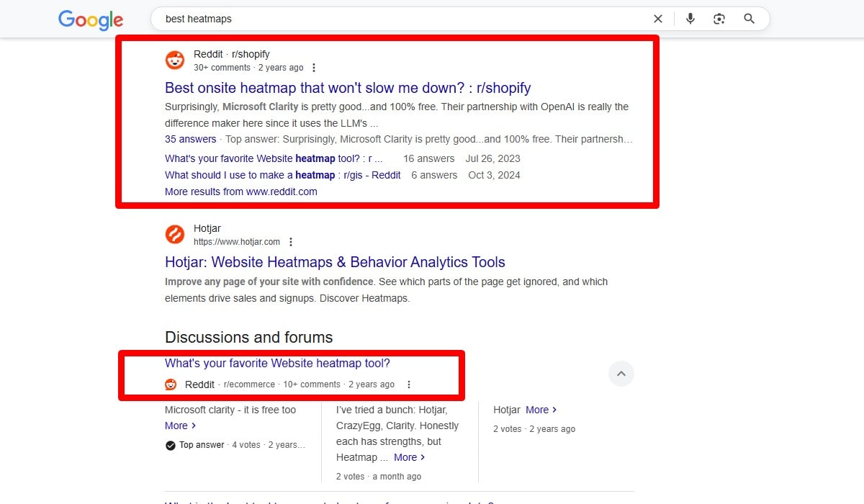Click the Reddit icon under the discussion title
Viewport: 864px width, 504px height.
(171, 384)
